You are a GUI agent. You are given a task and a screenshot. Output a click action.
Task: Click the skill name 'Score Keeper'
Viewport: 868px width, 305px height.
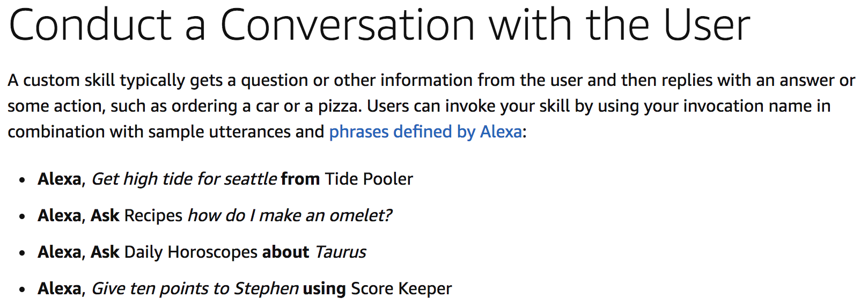click(x=401, y=289)
